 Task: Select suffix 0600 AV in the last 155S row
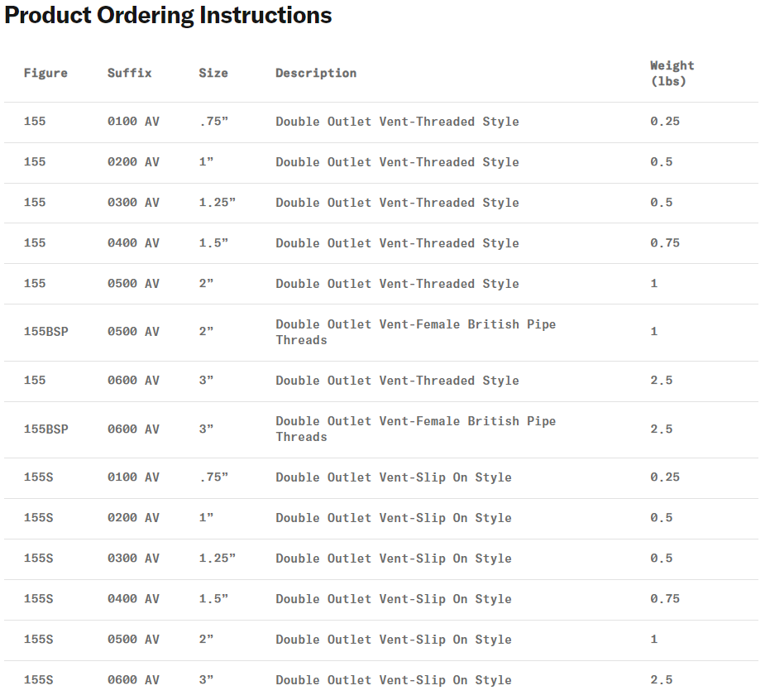[133, 680]
